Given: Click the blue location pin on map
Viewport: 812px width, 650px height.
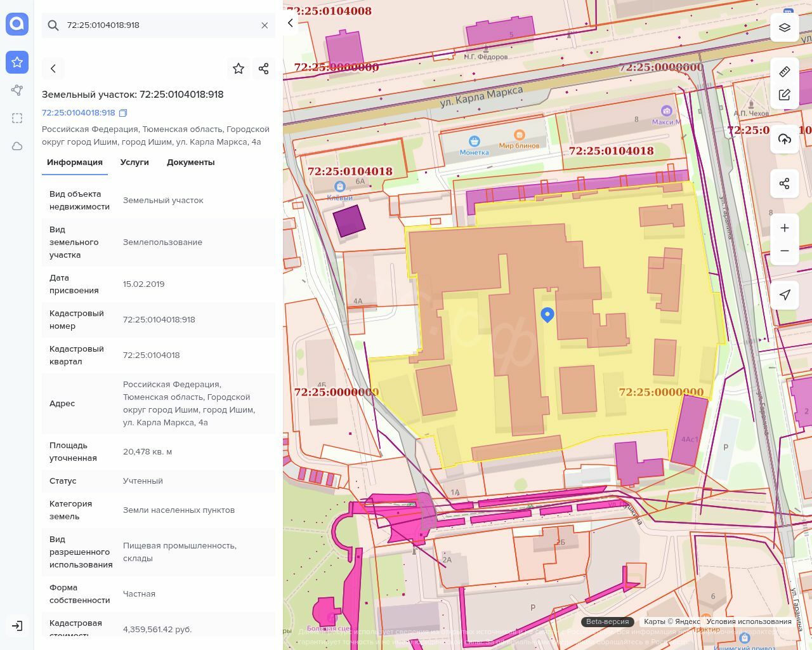Looking at the screenshot, I should click(547, 314).
